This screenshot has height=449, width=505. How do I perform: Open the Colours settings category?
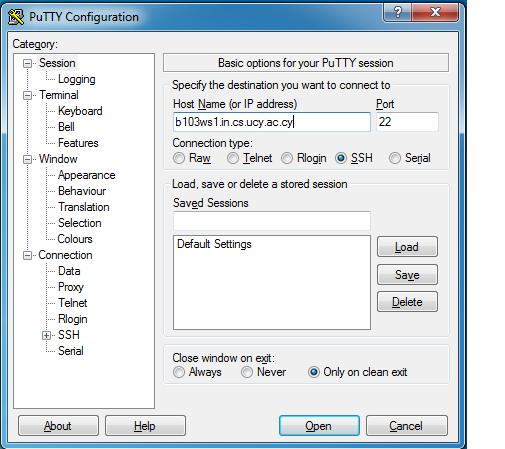pos(75,239)
